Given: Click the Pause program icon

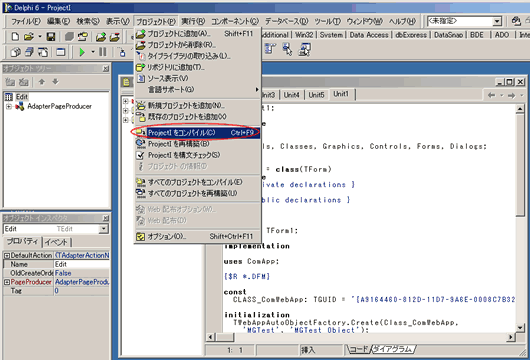Looking at the screenshot, I should 102,52.
